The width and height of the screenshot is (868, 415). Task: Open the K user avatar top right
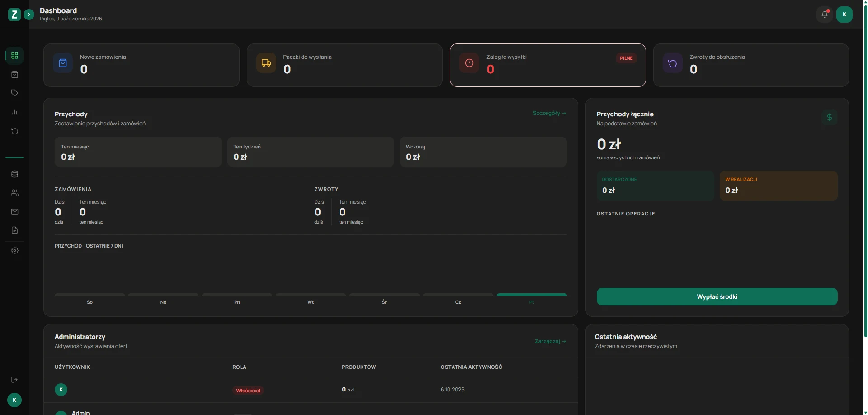click(844, 14)
